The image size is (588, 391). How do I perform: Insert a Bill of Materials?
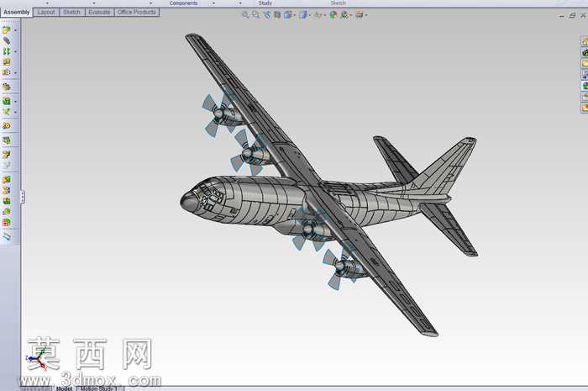point(7,140)
